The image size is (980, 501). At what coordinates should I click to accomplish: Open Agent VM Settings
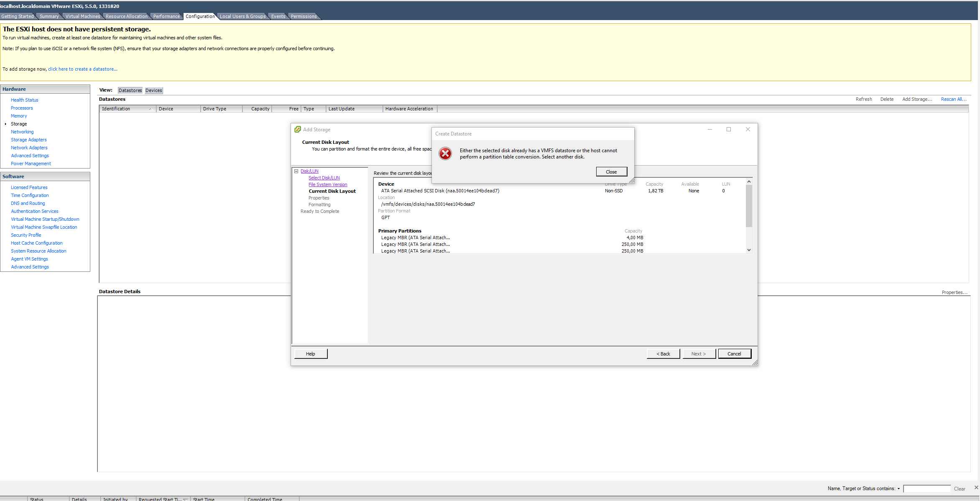(x=29, y=259)
